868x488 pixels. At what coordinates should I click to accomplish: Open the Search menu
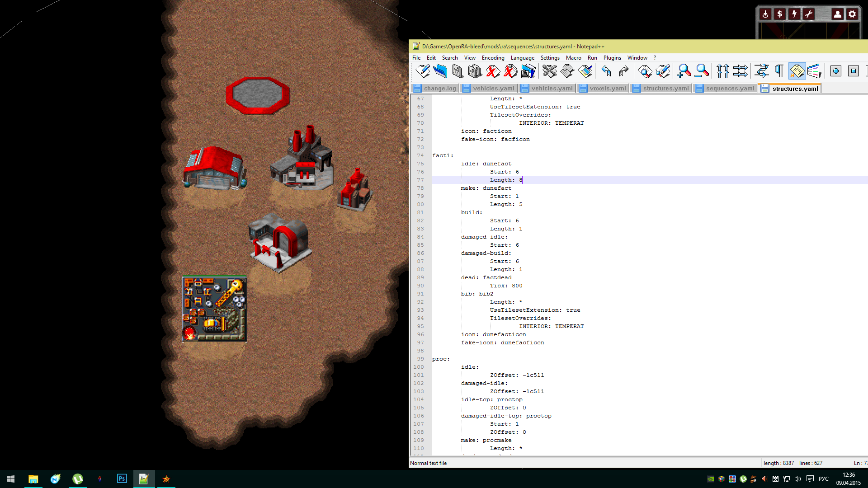(x=450, y=58)
